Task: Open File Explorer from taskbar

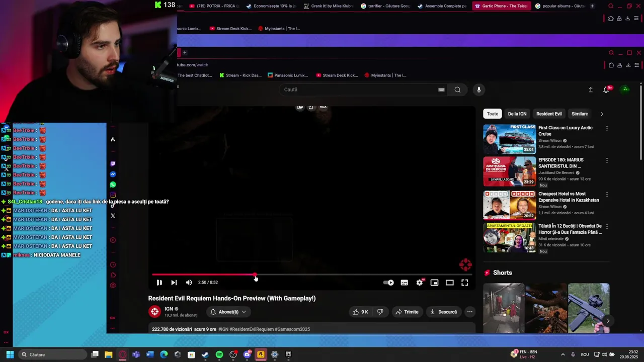Action: click(x=108, y=354)
